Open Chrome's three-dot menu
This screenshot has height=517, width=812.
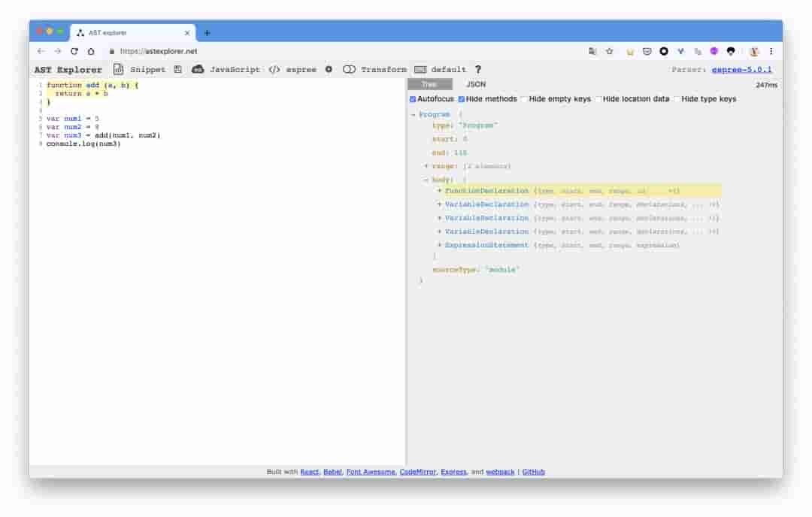771,51
